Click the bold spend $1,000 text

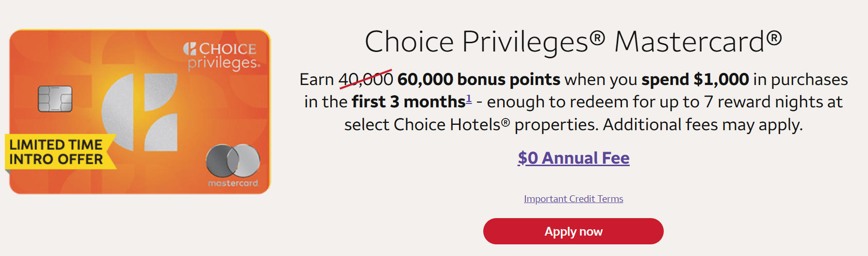pyautogui.click(x=695, y=79)
